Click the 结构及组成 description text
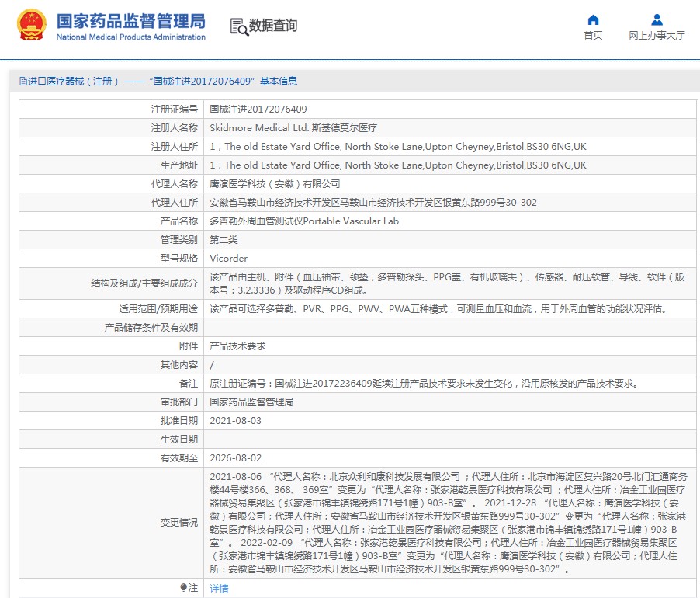This screenshot has width=700, height=598. click(x=446, y=283)
